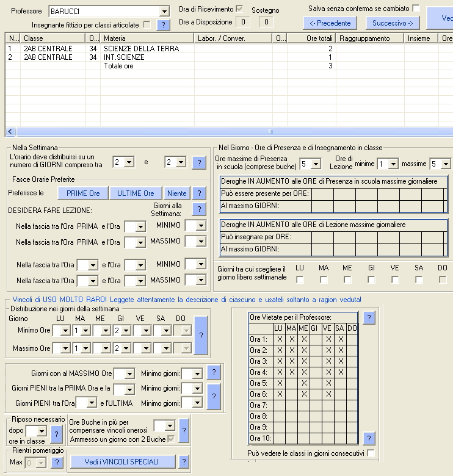453x476 pixels.
Task: Open help next to Vedi i VINCOLI SPECIALI
Action: [x=184, y=462]
